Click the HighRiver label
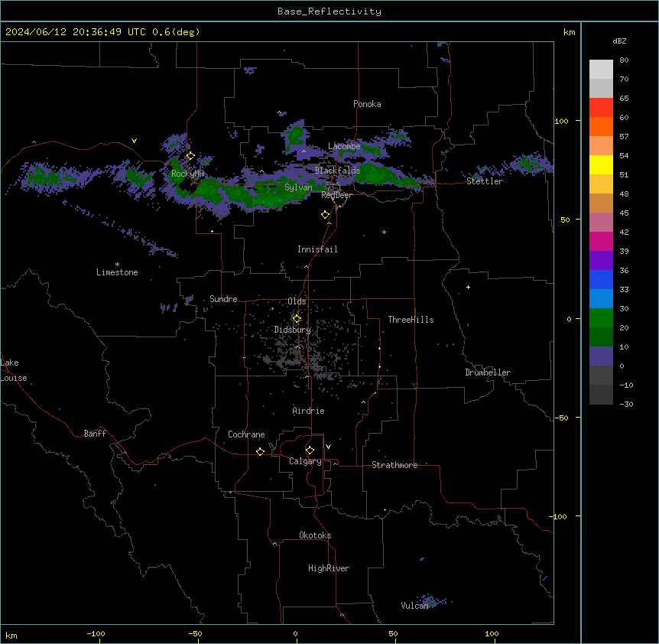The width and height of the screenshot is (659, 644). (x=329, y=568)
